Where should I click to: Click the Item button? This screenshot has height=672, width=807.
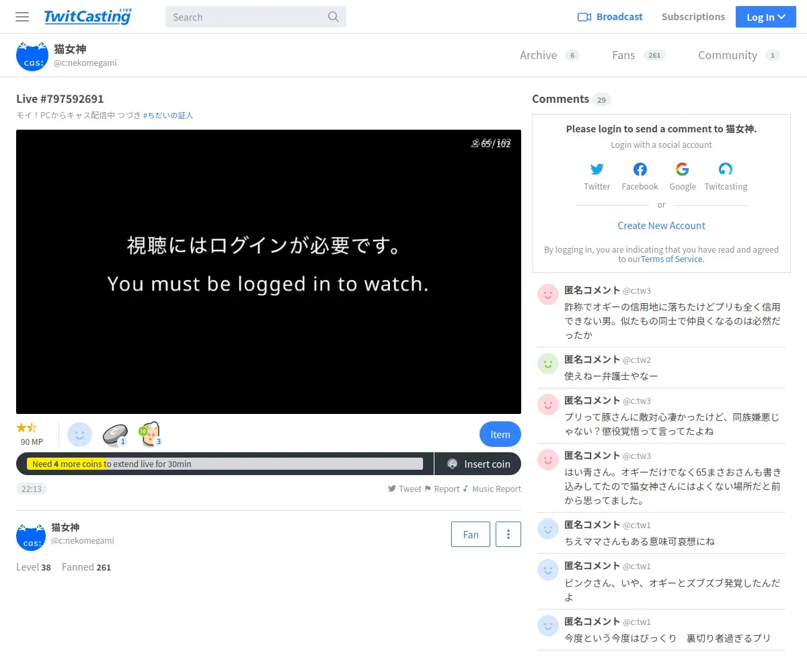pyautogui.click(x=500, y=434)
